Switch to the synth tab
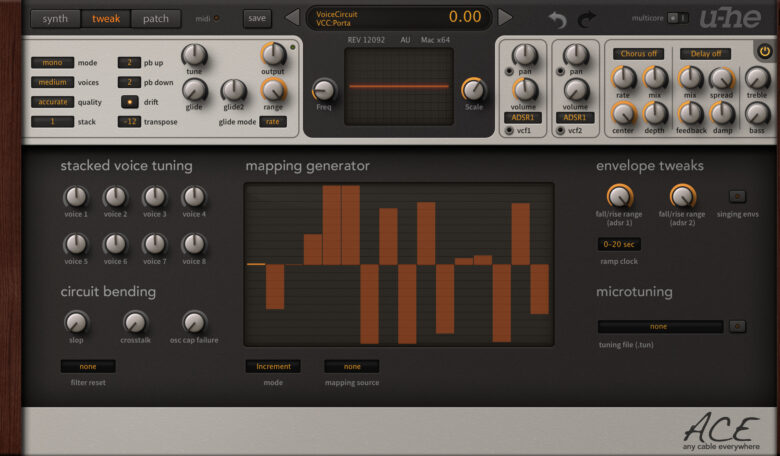This screenshot has width=780, height=456. click(x=55, y=18)
